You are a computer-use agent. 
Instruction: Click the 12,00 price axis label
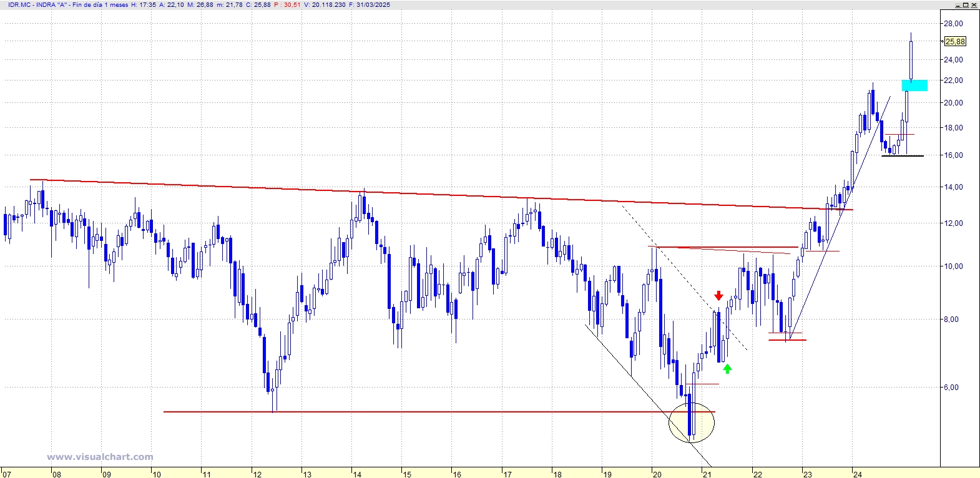point(953,223)
